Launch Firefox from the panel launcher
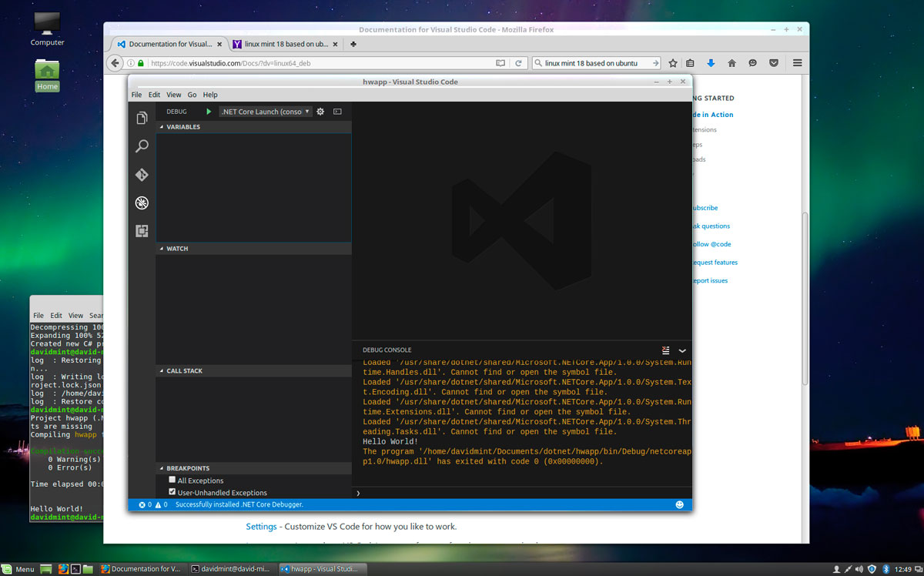This screenshot has width=924, height=576. click(x=63, y=569)
